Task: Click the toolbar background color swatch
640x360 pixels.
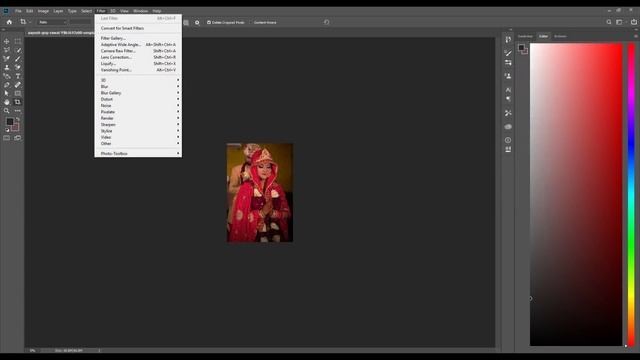Action: click(x=16, y=128)
